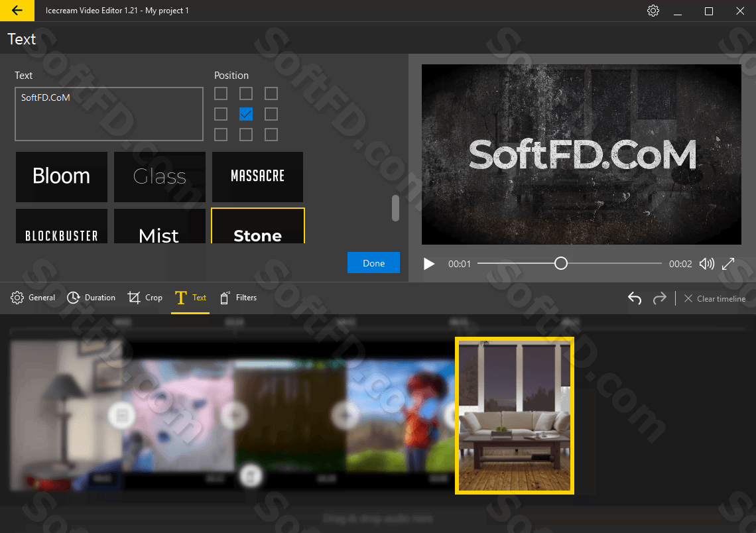This screenshot has width=756, height=533.
Task: Uncheck the center position box
Action: (246, 114)
